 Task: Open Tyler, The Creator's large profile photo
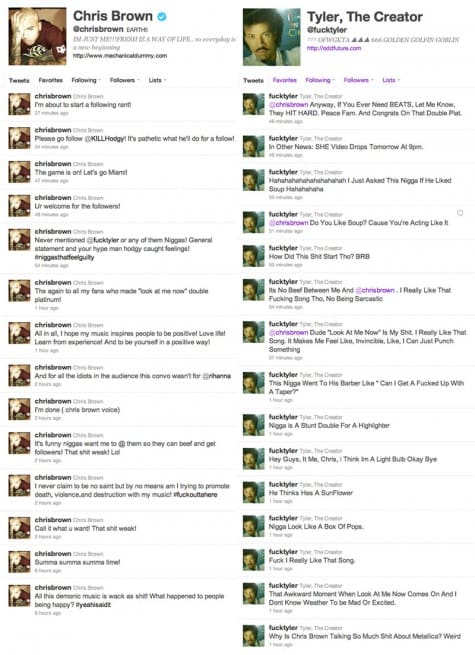272,37
